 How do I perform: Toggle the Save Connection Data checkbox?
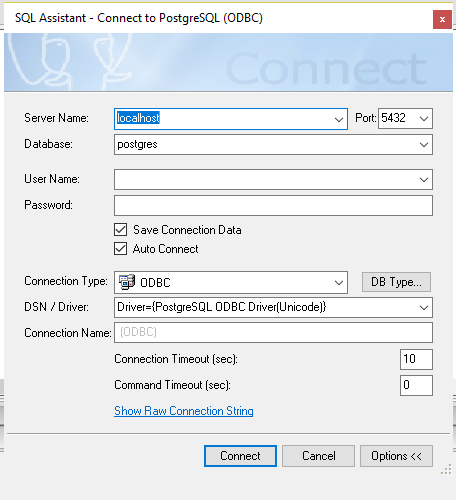pos(120,230)
